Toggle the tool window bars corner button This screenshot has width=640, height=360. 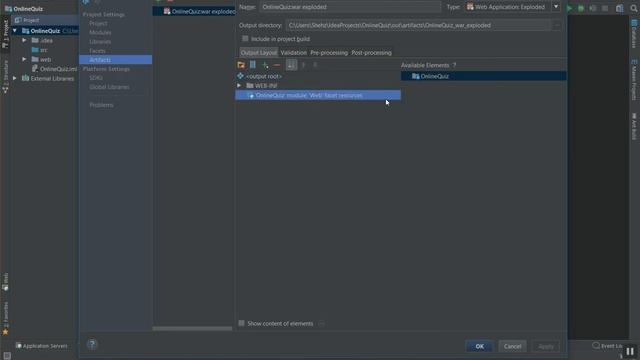tap(7, 356)
